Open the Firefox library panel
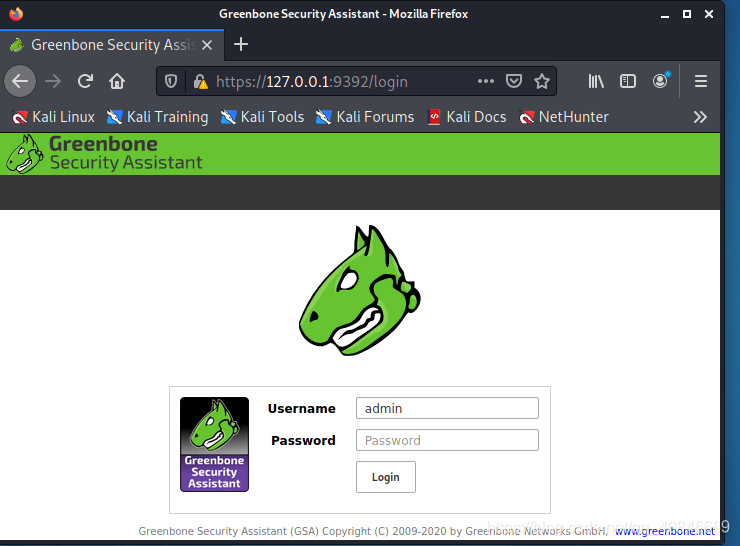The image size is (740, 546). pyautogui.click(x=596, y=81)
